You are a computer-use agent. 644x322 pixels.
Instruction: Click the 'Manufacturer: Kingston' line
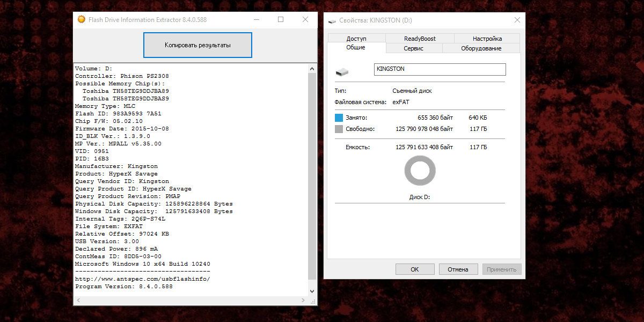pos(116,166)
